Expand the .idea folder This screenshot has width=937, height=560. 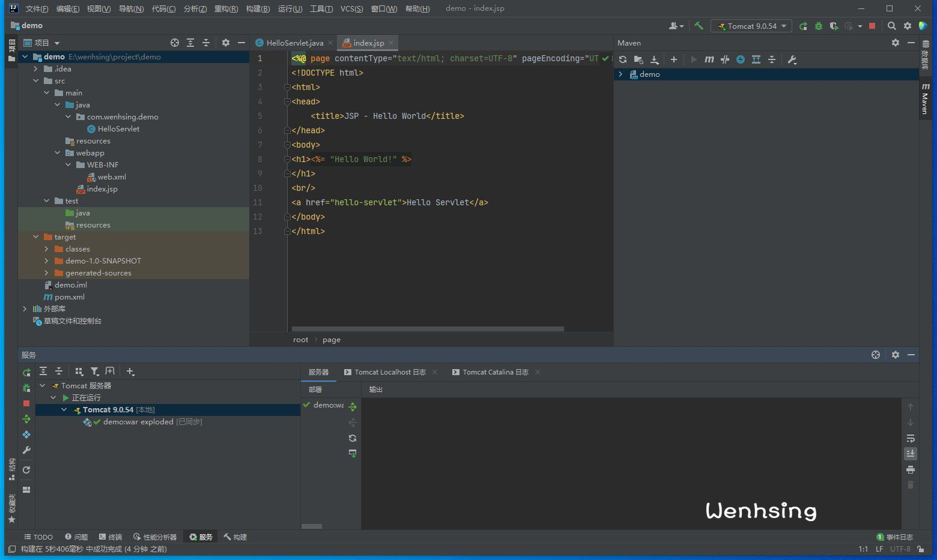coord(35,69)
